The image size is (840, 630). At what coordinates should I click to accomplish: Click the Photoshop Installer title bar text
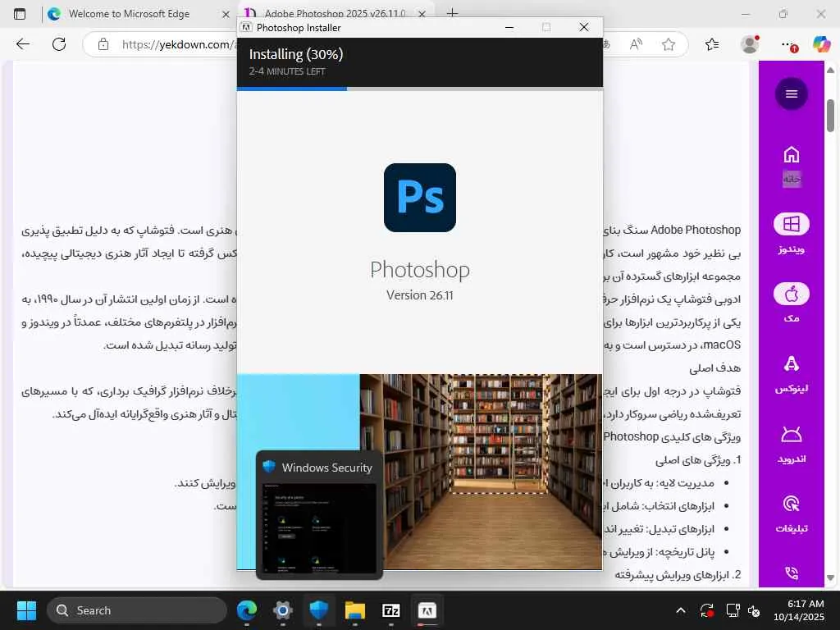point(299,27)
